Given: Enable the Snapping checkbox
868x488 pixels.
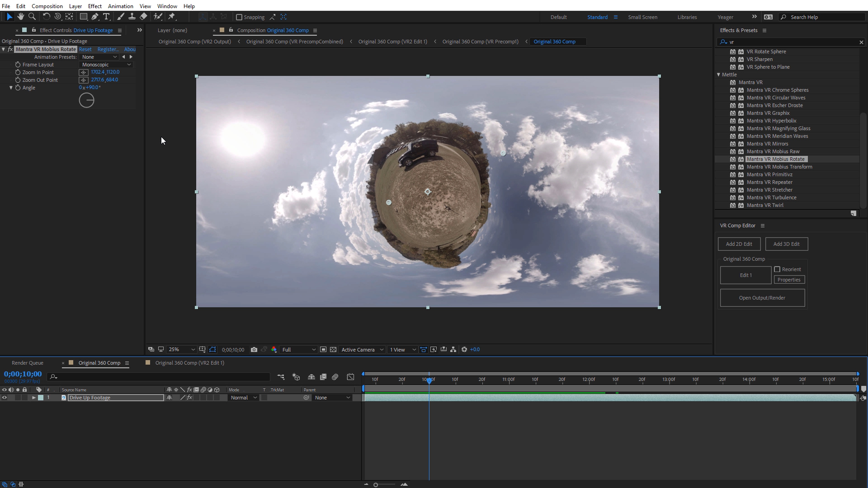Looking at the screenshot, I should (240, 17).
